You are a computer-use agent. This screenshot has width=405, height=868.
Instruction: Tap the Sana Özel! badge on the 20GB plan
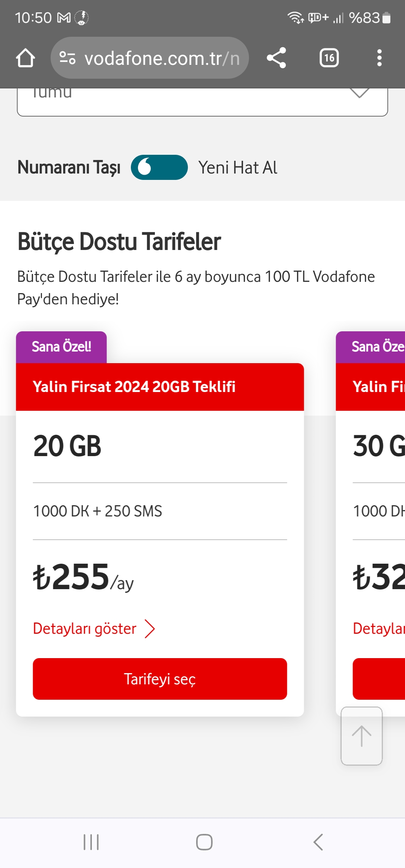click(x=61, y=347)
